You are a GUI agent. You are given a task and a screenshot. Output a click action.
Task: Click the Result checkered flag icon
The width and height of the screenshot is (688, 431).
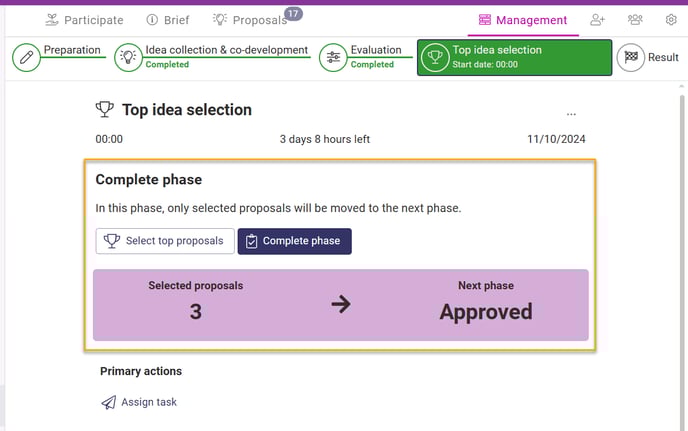[631, 57]
